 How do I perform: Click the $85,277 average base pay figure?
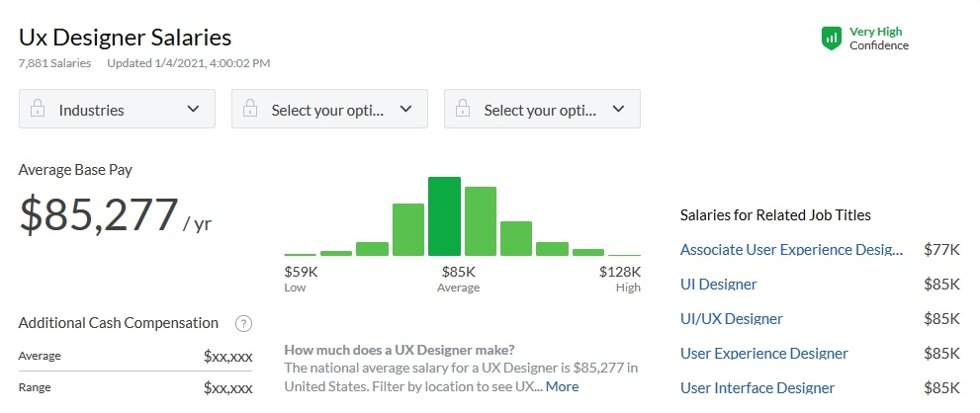tap(98, 215)
